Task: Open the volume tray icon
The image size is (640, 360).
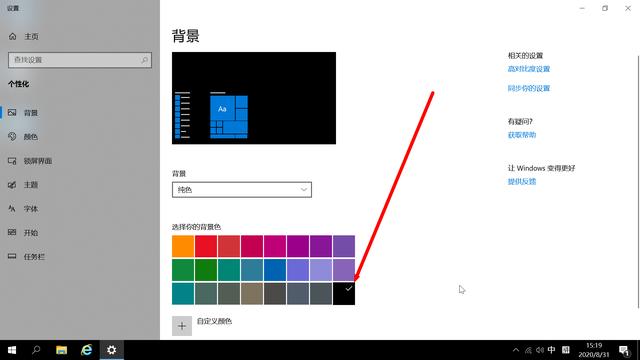Action: [540, 350]
